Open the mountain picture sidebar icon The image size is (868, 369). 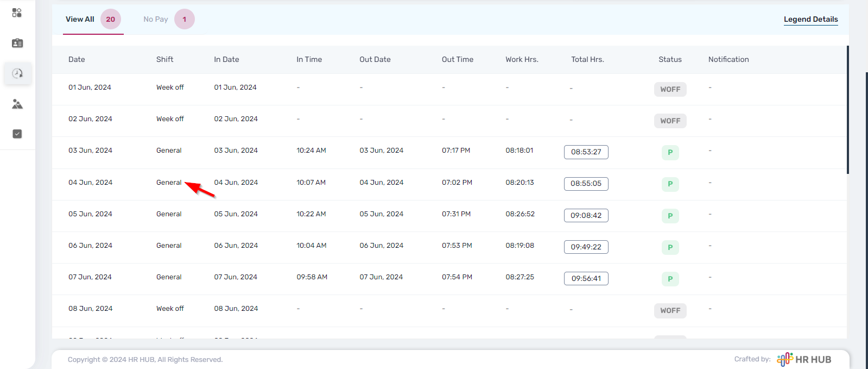17,104
